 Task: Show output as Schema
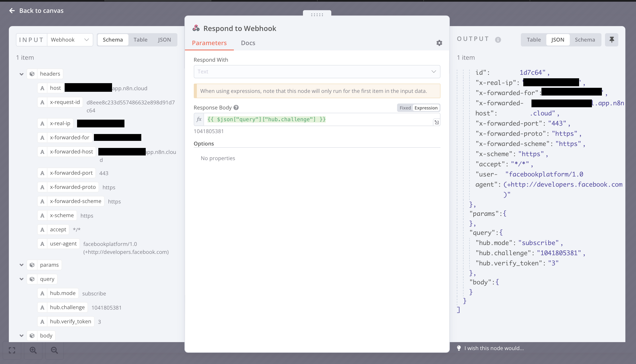pyautogui.click(x=585, y=40)
